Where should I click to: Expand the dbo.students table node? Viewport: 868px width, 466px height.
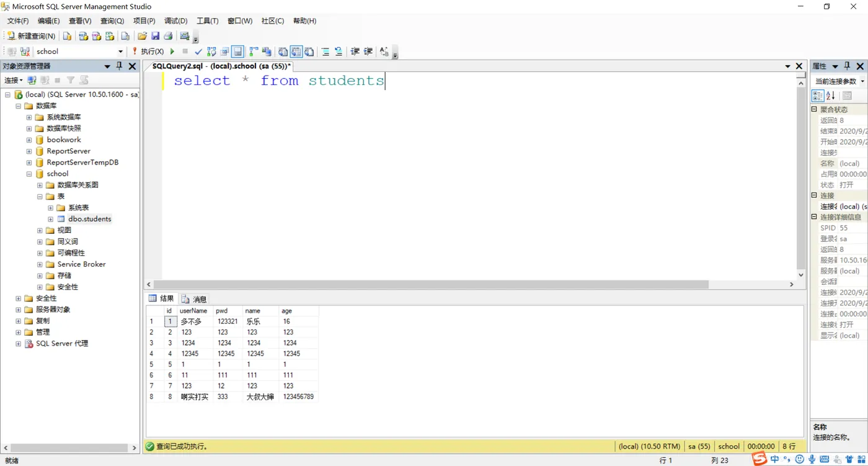pos(51,219)
